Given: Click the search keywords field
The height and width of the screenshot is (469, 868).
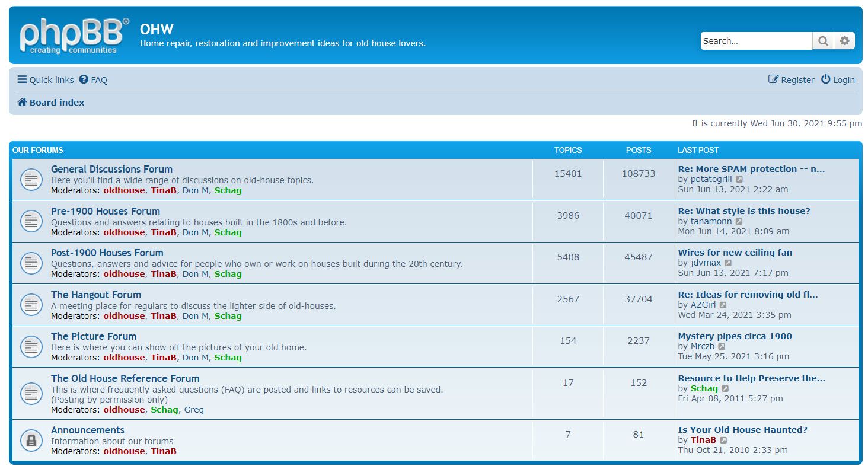Looking at the screenshot, I should point(757,41).
